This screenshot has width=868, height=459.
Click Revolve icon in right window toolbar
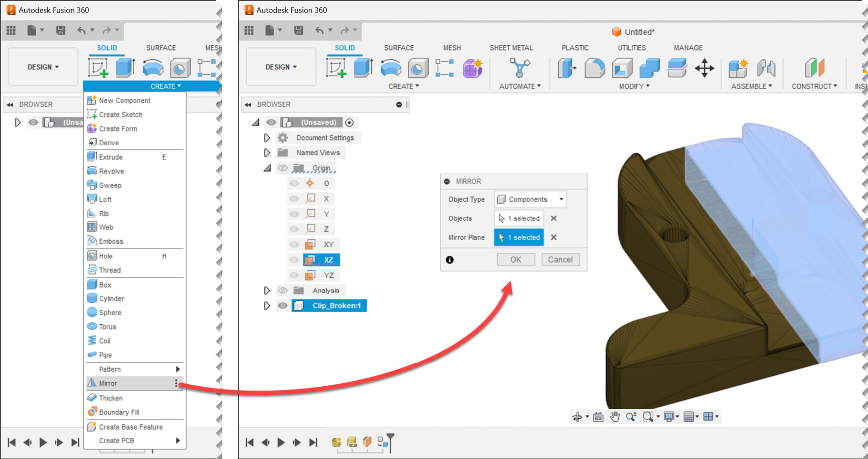point(390,68)
